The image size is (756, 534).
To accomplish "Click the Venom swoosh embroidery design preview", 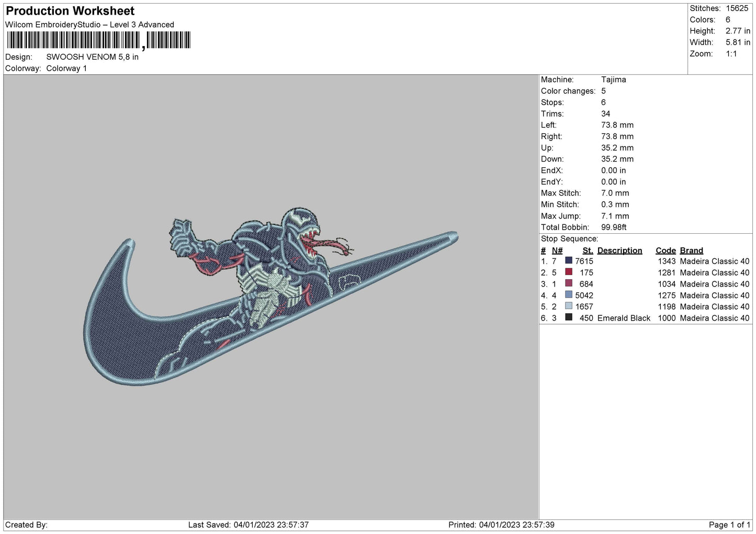I will 270,296.
